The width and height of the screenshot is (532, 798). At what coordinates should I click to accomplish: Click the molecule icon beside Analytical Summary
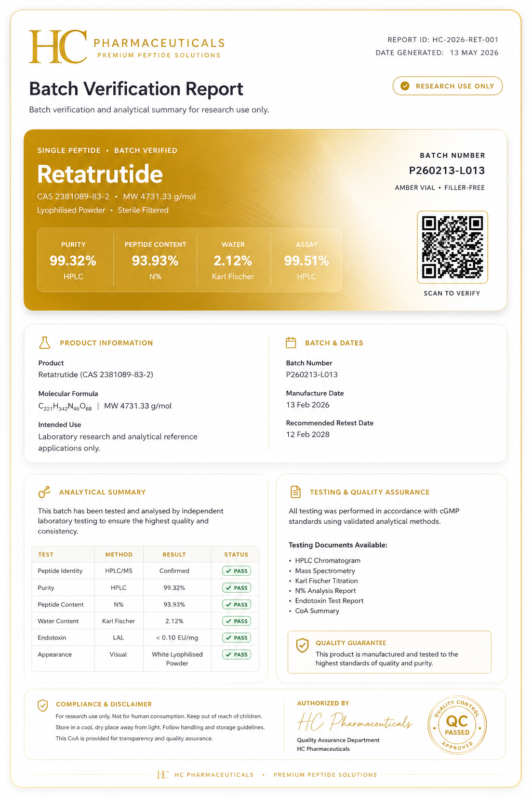[x=44, y=491]
